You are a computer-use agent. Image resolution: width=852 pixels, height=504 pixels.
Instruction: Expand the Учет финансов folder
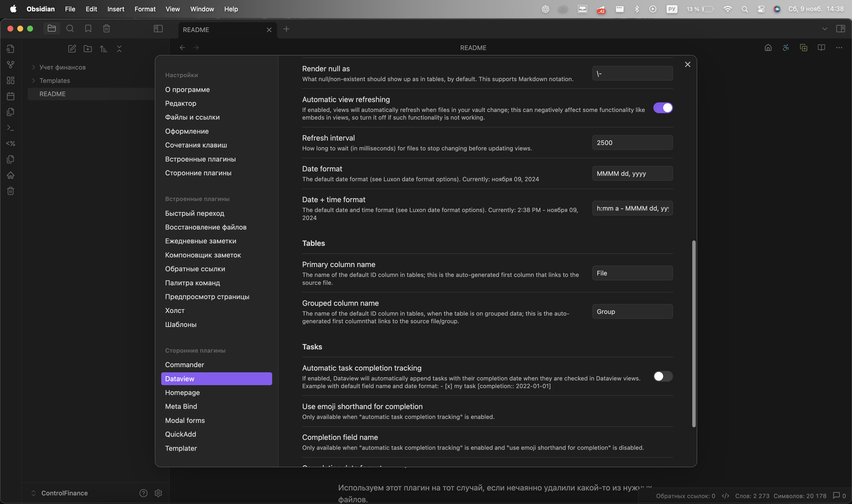pos(34,67)
